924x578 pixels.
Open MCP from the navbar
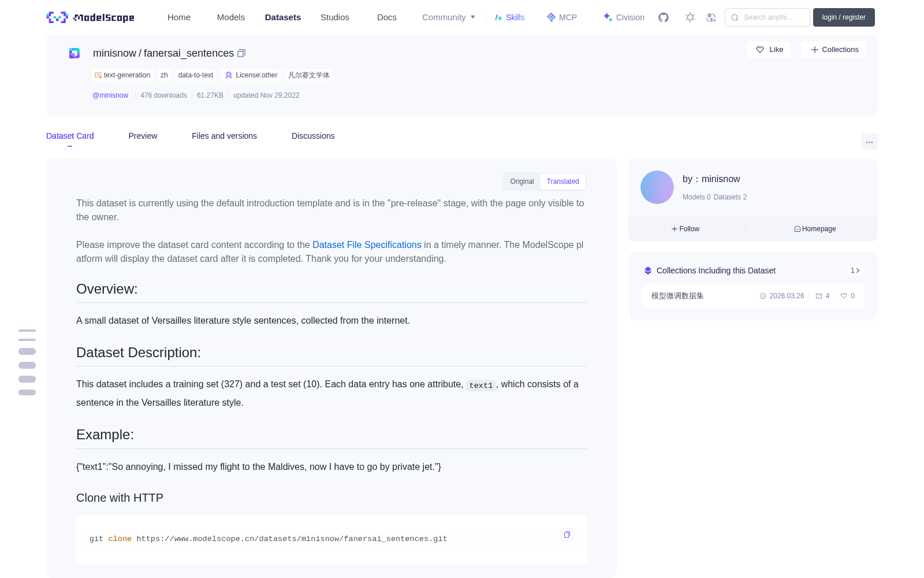point(561,17)
